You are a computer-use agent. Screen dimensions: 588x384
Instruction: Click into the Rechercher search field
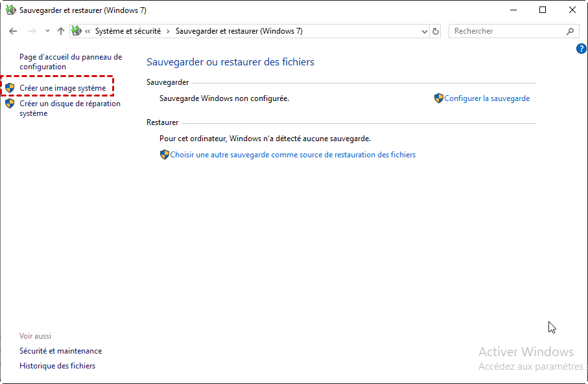tap(513, 31)
